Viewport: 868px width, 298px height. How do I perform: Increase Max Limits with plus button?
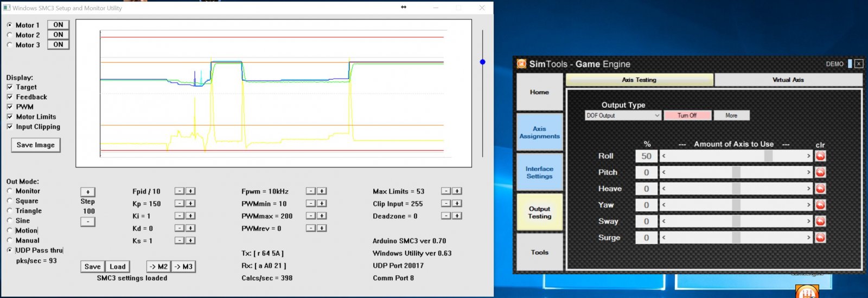click(x=457, y=191)
